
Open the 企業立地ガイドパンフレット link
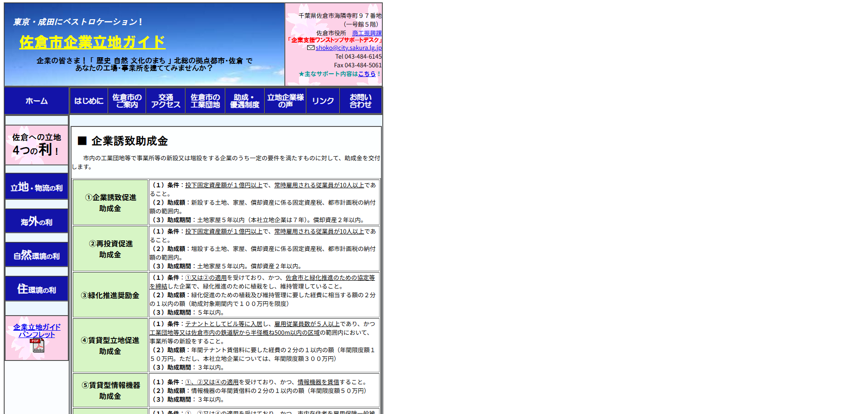37,331
